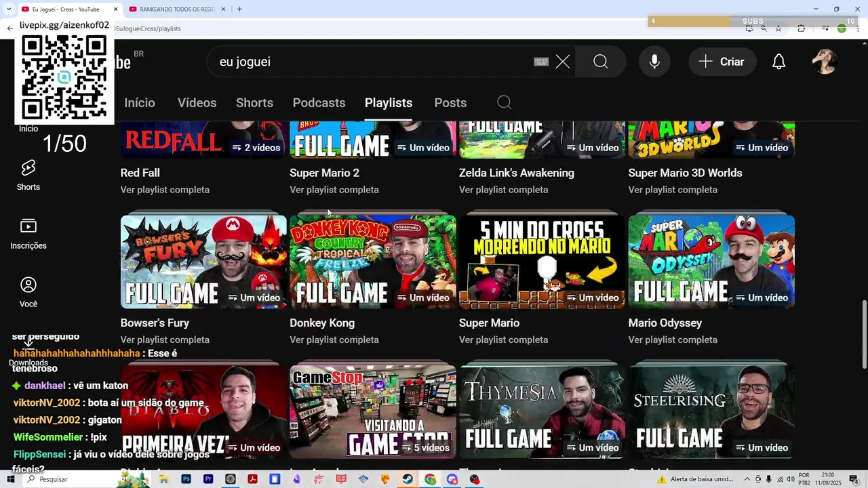Image resolution: width=868 pixels, height=488 pixels.
Task: Open the Thymesia Full Game thumbnail
Action: point(542,411)
